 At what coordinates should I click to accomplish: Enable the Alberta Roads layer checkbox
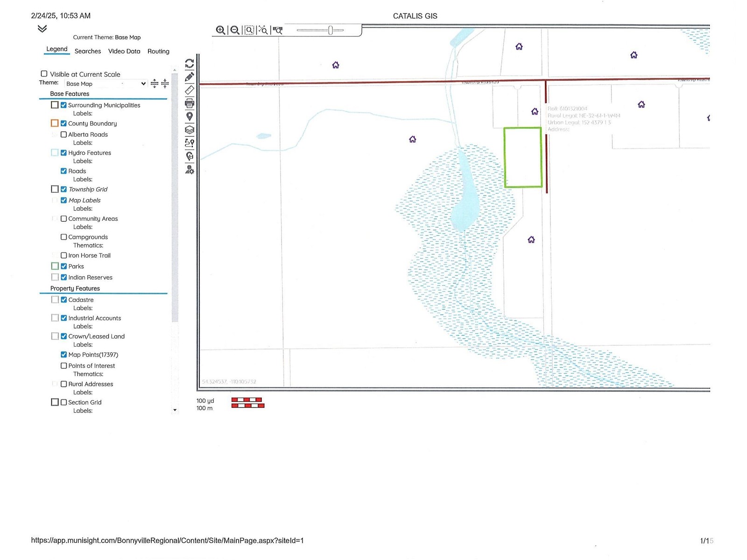[64, 134]
